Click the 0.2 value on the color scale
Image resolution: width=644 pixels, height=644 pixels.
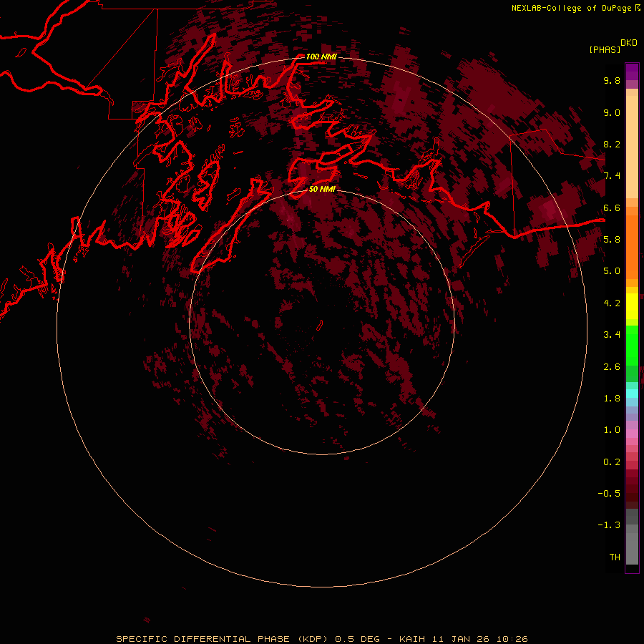point(612,462)
